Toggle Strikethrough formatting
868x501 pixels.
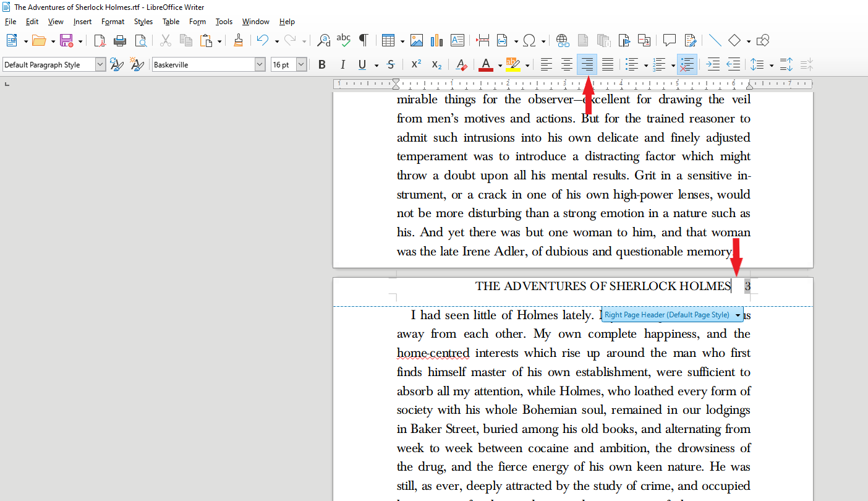tap(391, 64)
